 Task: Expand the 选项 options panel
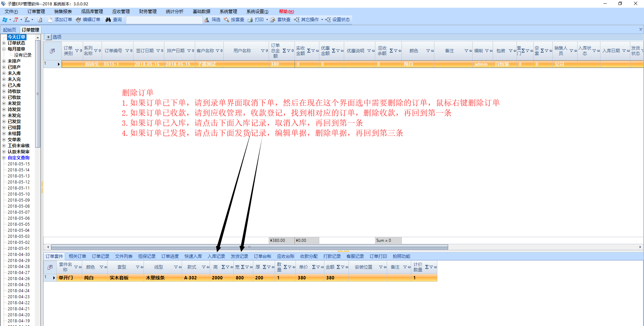point(49,37)
